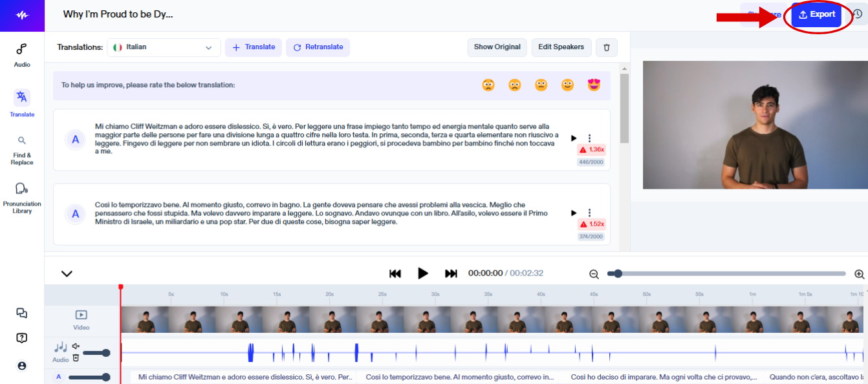
Task: Click the Retranslate button
Action: (318, 47)
